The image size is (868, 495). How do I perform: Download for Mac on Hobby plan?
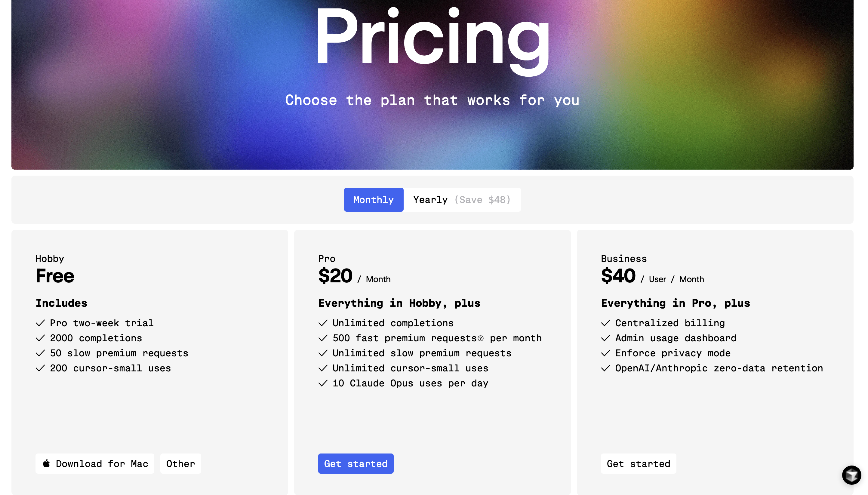(95, 463)
